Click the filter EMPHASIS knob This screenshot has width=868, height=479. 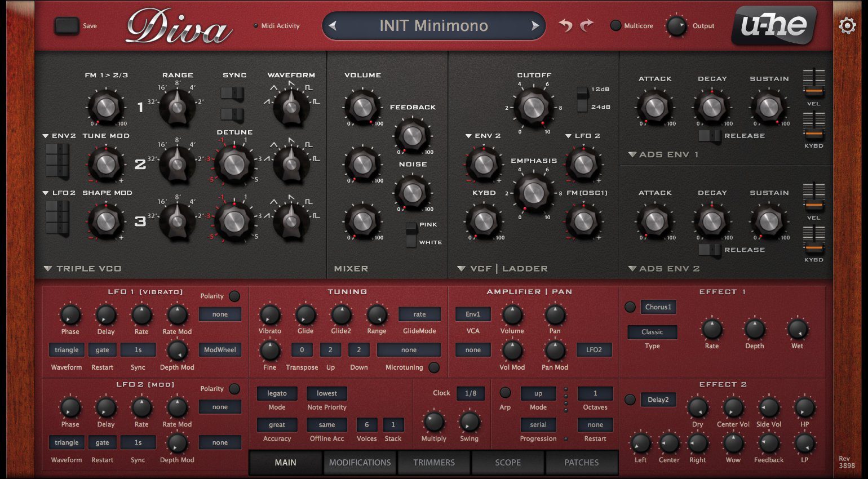533,193
